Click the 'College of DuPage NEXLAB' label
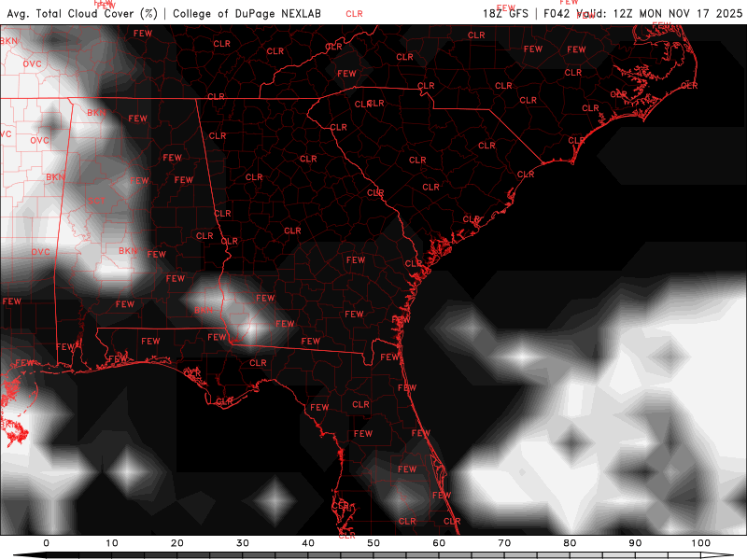This screenshot has width=747, height=560. 247,13
